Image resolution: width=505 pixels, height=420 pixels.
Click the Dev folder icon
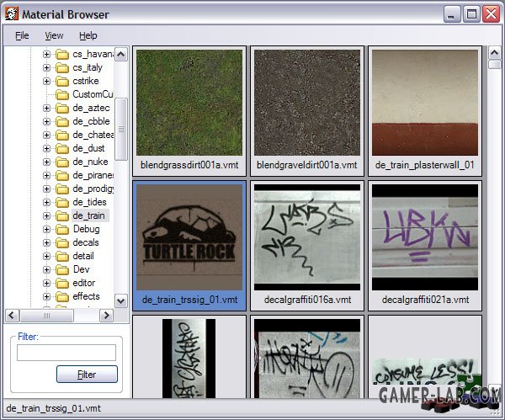pos(62,269)
